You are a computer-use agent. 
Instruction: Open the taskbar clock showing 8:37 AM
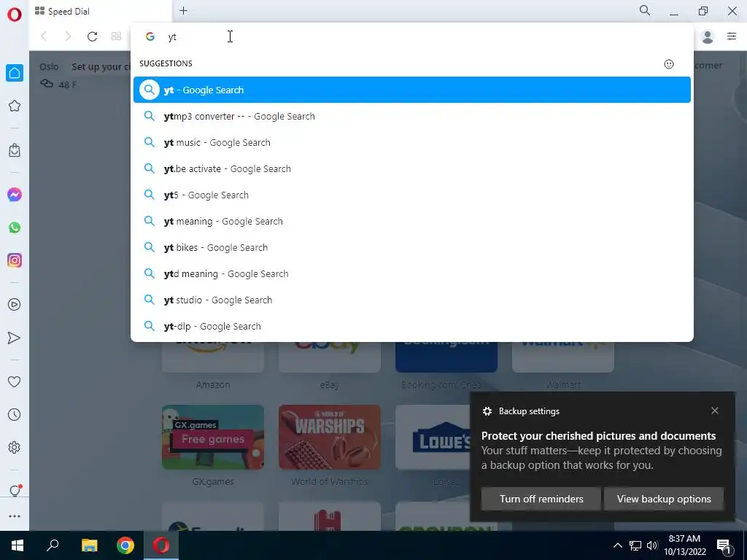coord(684,545)
